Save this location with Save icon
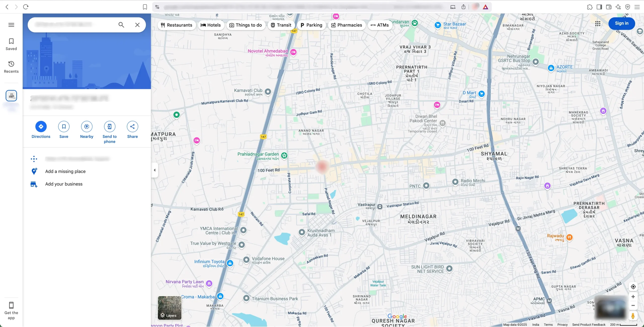This screenshot has height=327, width=644. (64, 126)
